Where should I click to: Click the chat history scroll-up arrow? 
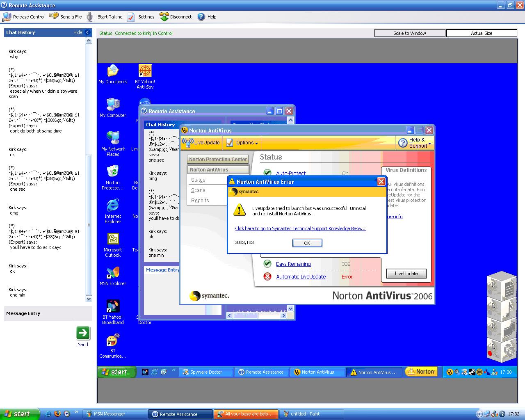89,41
